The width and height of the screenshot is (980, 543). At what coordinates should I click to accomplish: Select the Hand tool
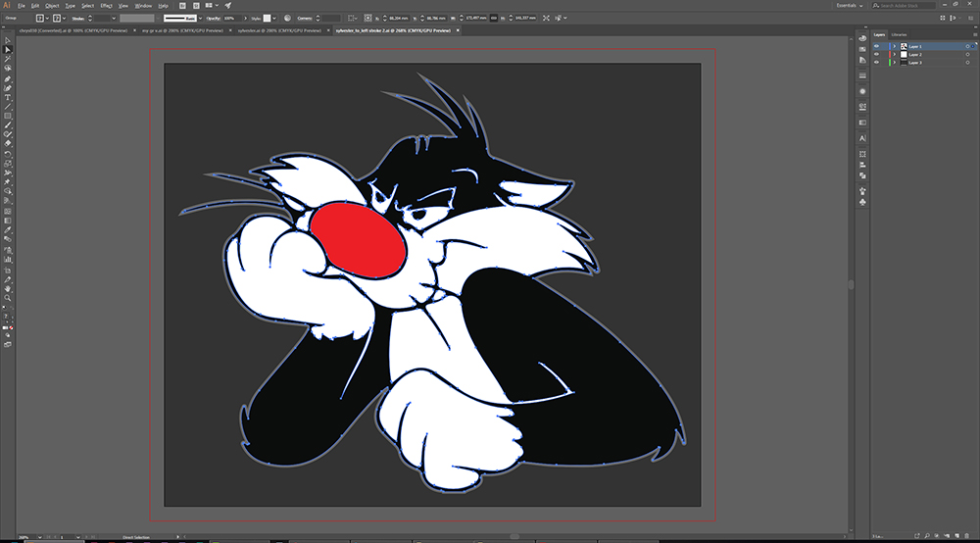click(8, 289)
